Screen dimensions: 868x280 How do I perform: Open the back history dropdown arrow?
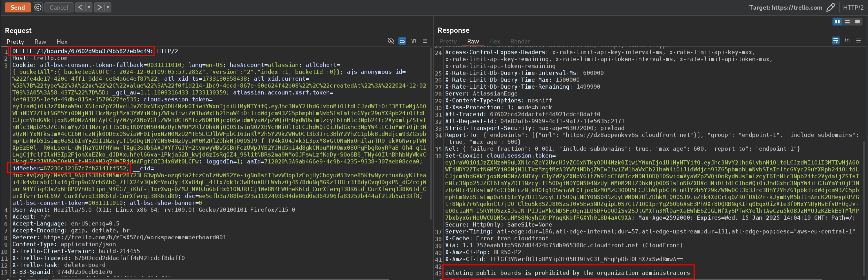(89, 7)
